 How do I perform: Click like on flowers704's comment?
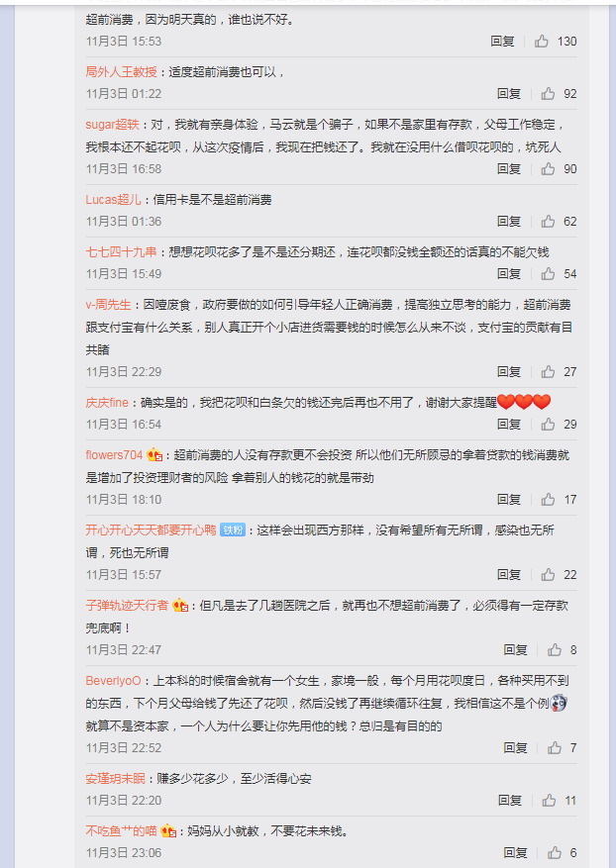click(x=548, y=499)
